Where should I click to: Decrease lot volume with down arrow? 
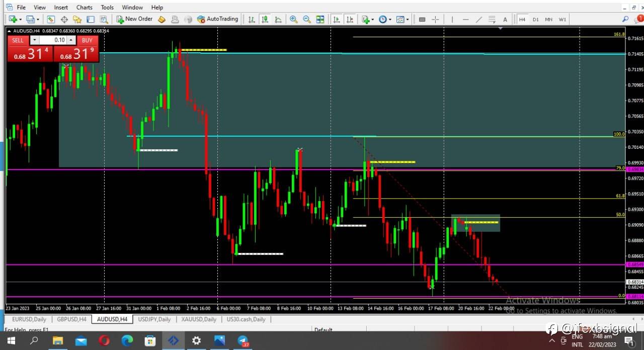pos(34,40)
